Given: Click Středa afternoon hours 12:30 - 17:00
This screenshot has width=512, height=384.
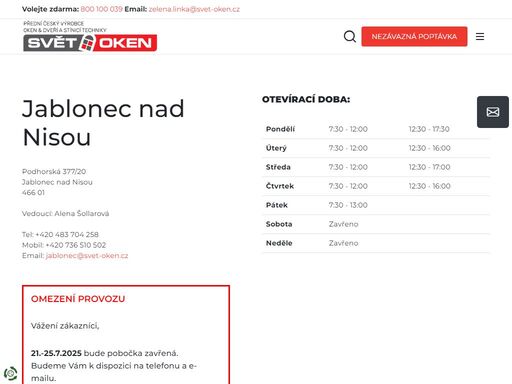Looking at the screenshot, I should click(x=429, y=167).
